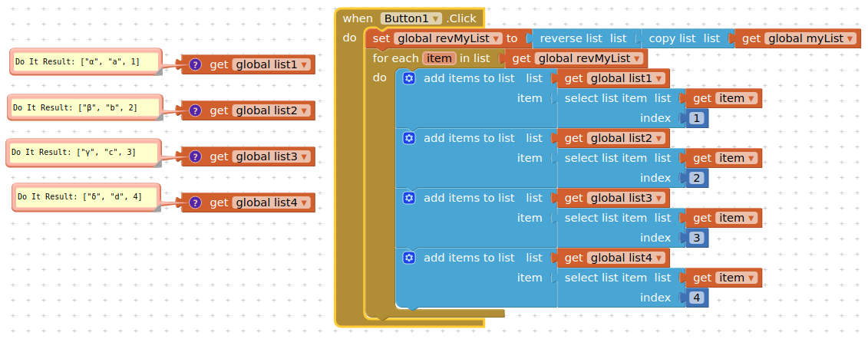Screen dimensions: 868x339
Task: Open get global list2 dropdown inside add items block
Action: (x=626, y=138)
